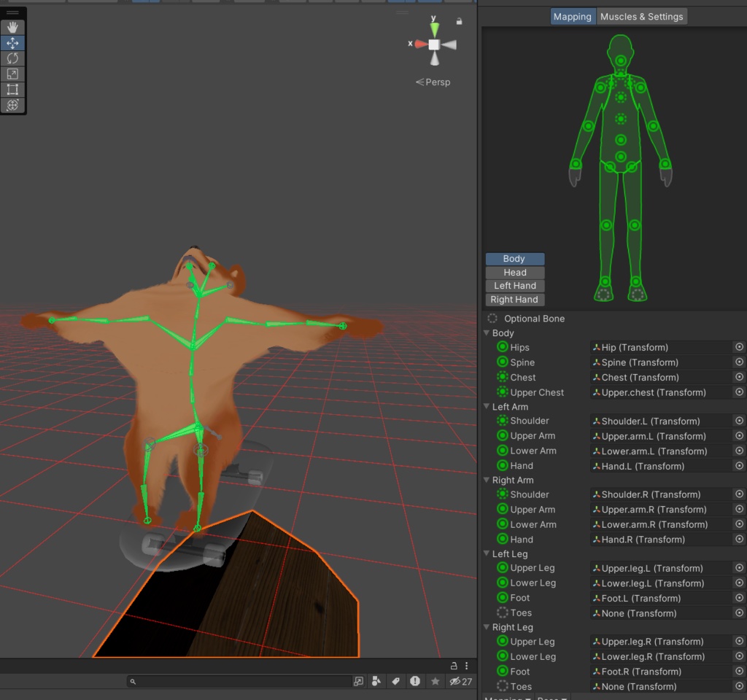This screenshot has height=700, width=747.
Task: Switch to the Muscles & Settings tab
Action: click(x=641, y=17)
